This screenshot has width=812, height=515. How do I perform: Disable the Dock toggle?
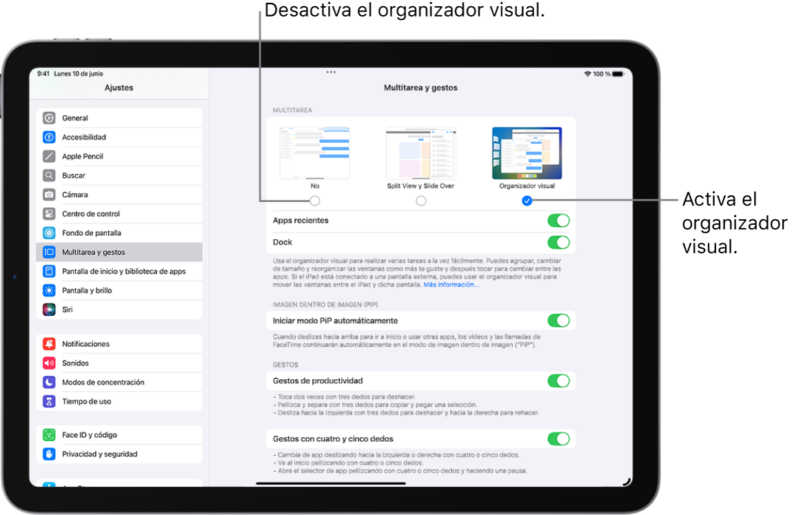558,242
